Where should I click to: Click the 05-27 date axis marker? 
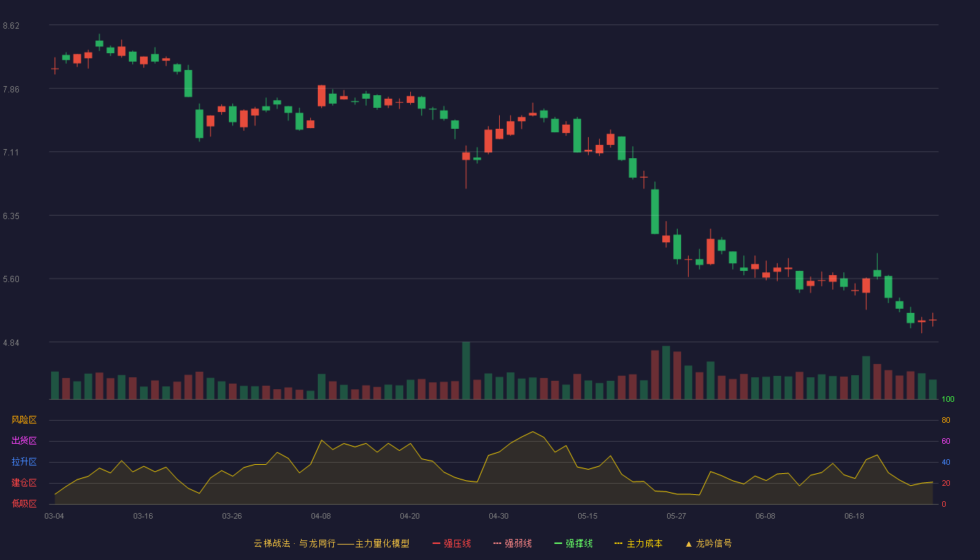tap(677, 516)
